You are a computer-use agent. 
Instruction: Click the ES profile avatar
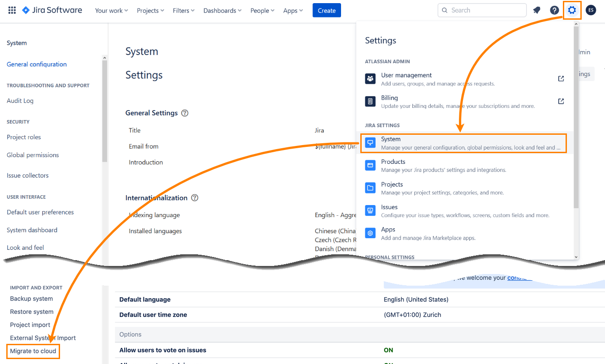click(591, 10)
